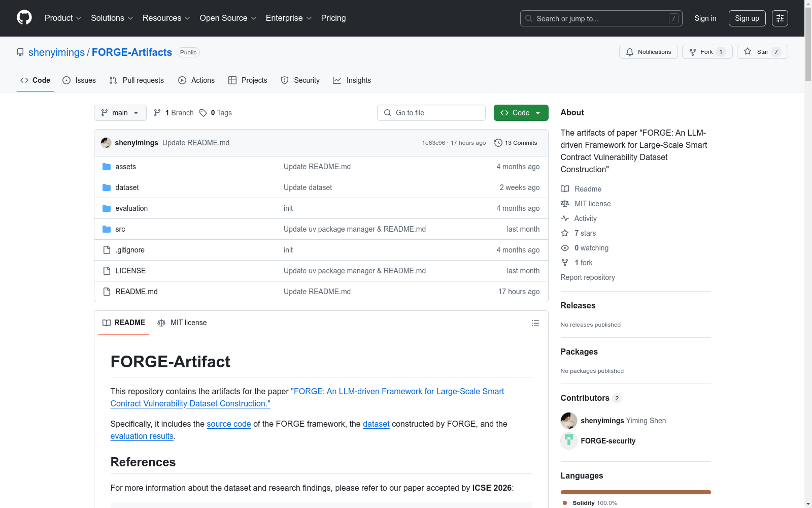Click Report repository
The height and width of the screenshot is (508, 812).
[x=588, y=277]
